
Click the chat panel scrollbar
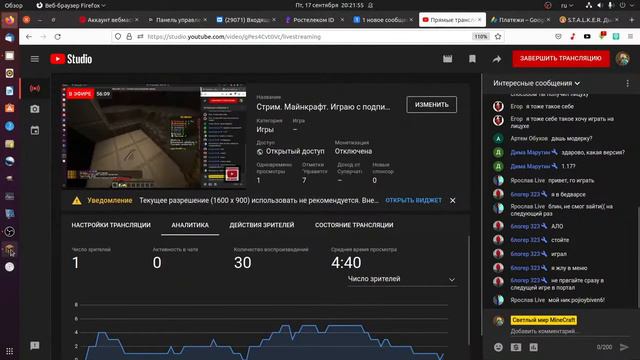[638, 257]
